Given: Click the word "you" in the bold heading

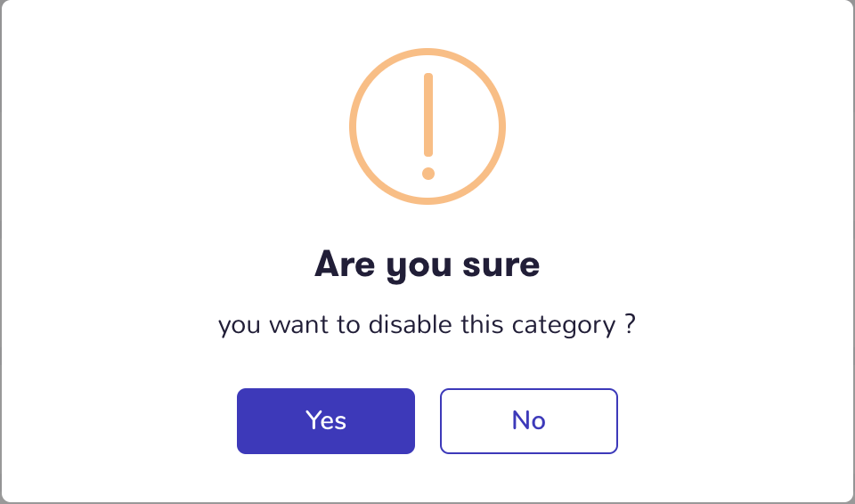Looking at the screenshot, I should pyautogui.click(x=419, y=268).
